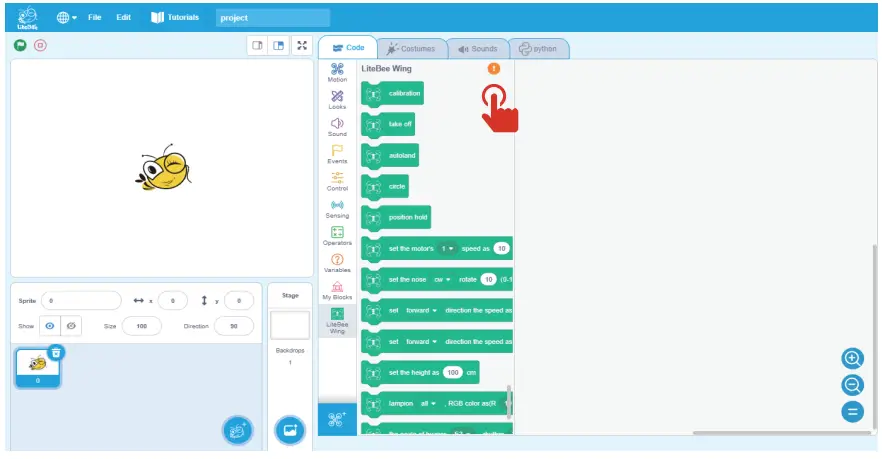Hide the sprite with crossed eye
The height and width of the screenshot is (459, 882).
71,326
